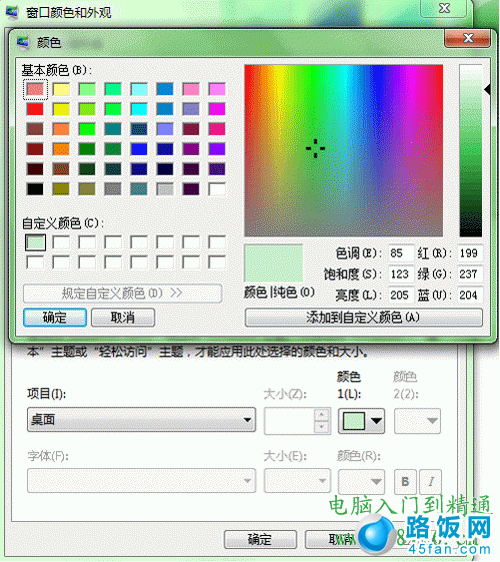Open the 项目 dropdown showing 桌面

142,419
